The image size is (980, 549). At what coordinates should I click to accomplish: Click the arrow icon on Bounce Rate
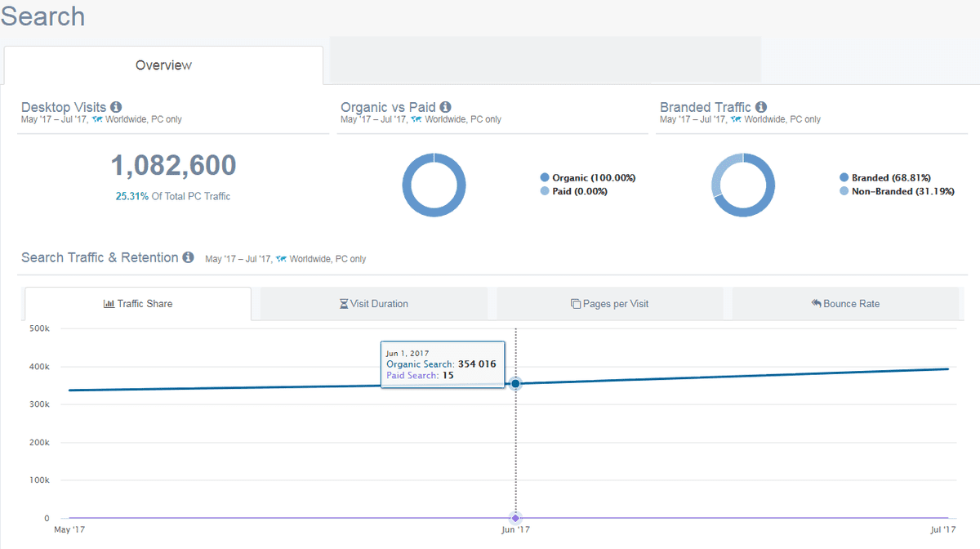point(816,303)
